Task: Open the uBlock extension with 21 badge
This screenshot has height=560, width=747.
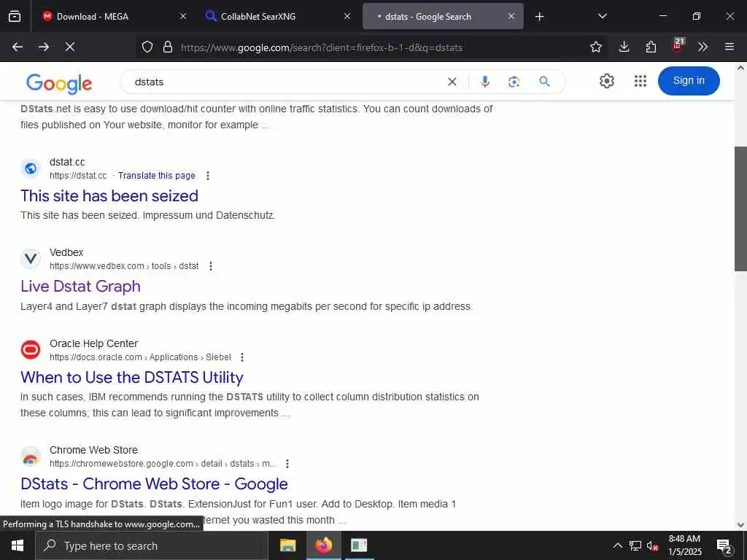Action: [x=678, y=46]
